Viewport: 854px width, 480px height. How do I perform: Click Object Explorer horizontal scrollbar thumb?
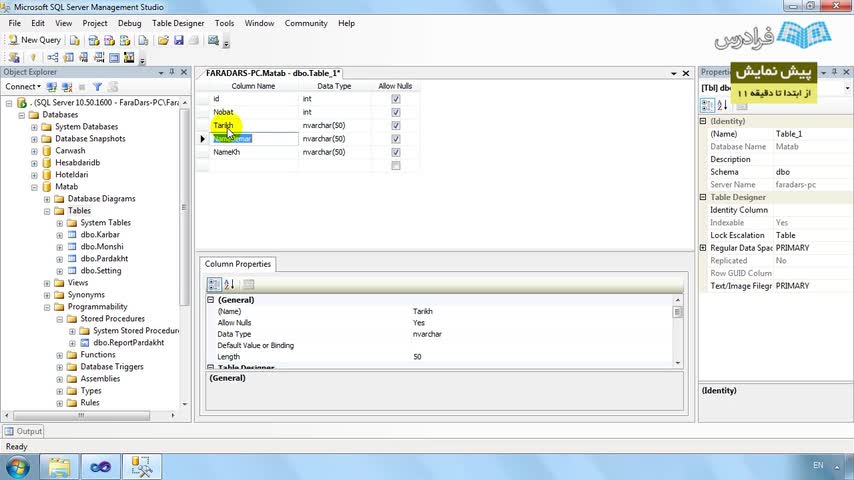81,416
